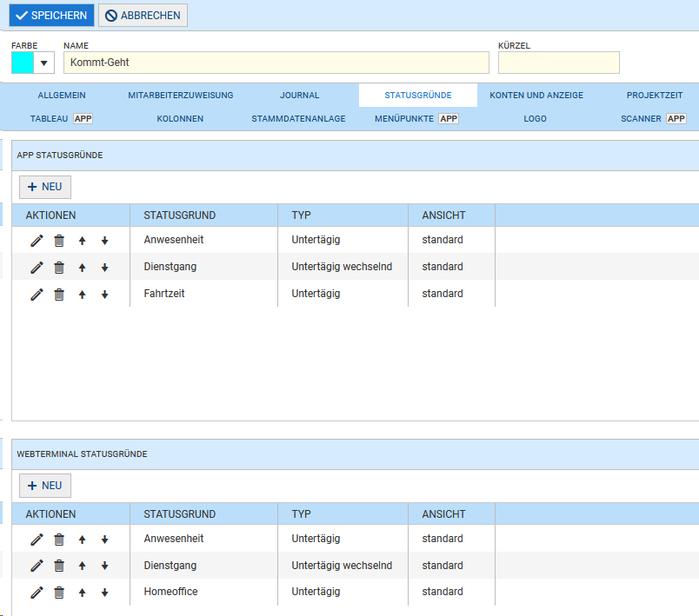Open the Scanner APP tab
This screenshot has height=616, width=699.
pyautogui.click(x=654, y=119)
